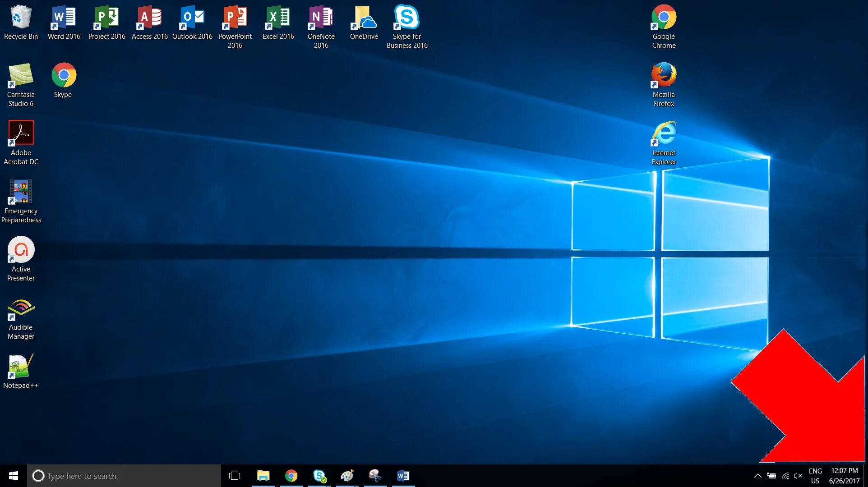Select the OneDrive desktop shortcut
This screenshot has height=487, width=868.
pos(364,23)
